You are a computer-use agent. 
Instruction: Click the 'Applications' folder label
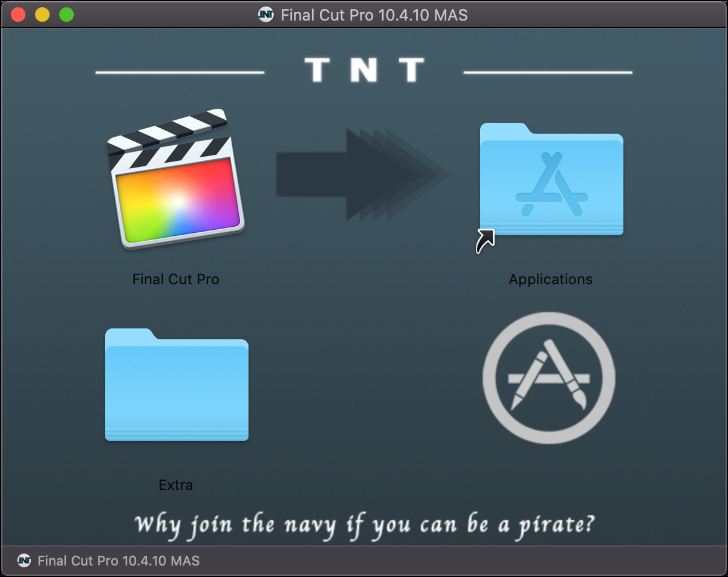[x=550, y=279]
